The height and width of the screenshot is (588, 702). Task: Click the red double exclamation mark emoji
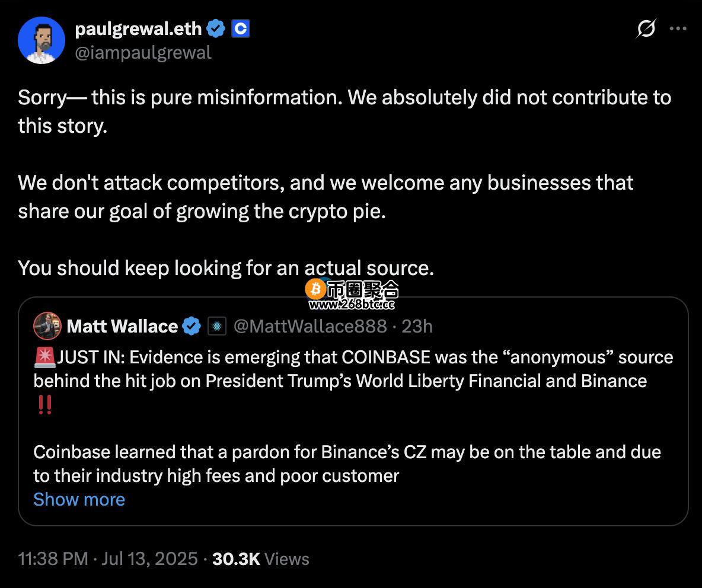click(x=45, y=404)
